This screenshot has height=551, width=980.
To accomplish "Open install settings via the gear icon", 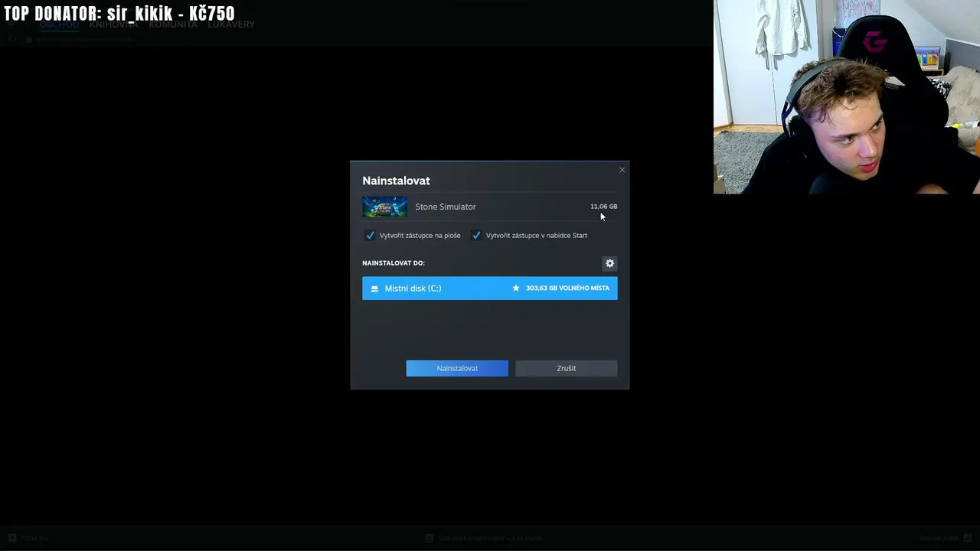I will click(x=609, y=263).
